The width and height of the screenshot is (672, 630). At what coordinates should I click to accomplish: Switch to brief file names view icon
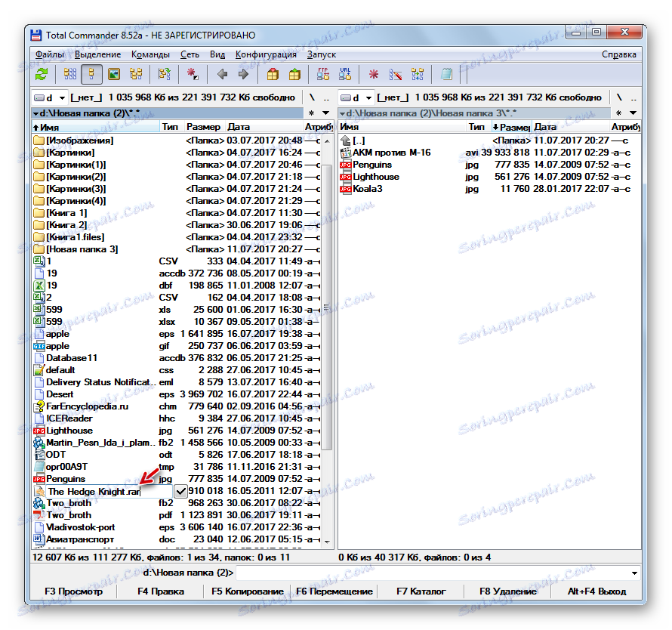point(70,74)
